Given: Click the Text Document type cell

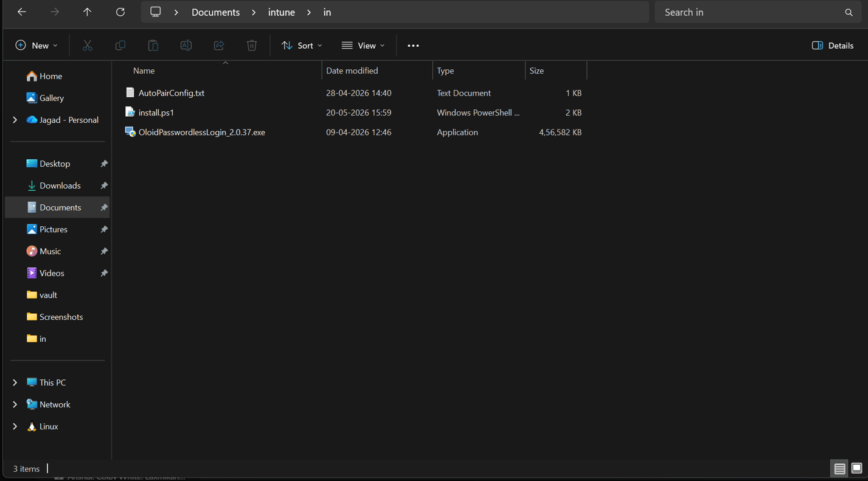Looking at the screenshot, I should pos(464,93).
